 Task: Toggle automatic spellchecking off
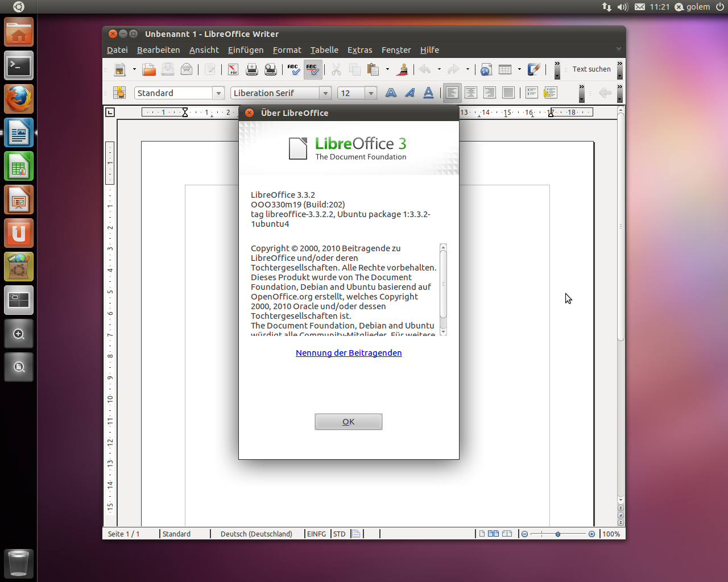(312, 69)
